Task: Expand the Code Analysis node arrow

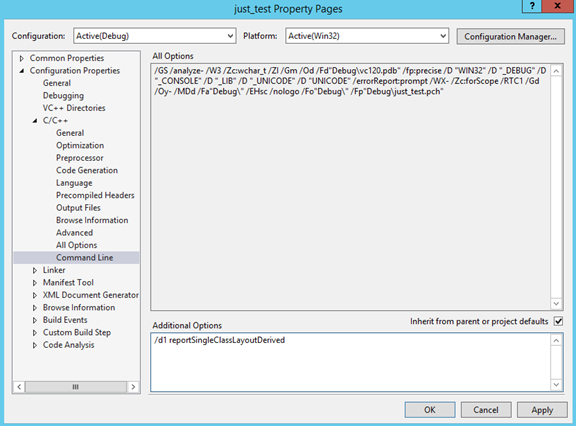Action: (35, 345)
